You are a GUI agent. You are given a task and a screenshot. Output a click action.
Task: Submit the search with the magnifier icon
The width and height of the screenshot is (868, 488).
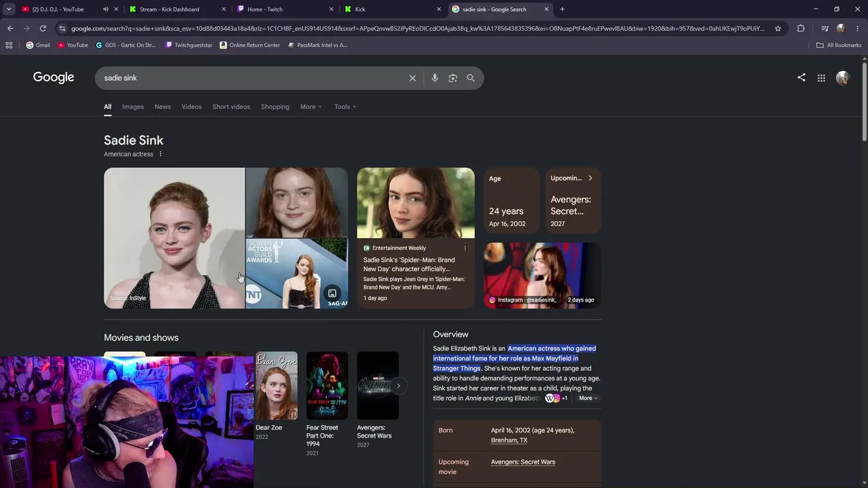(x=471, y=78)
